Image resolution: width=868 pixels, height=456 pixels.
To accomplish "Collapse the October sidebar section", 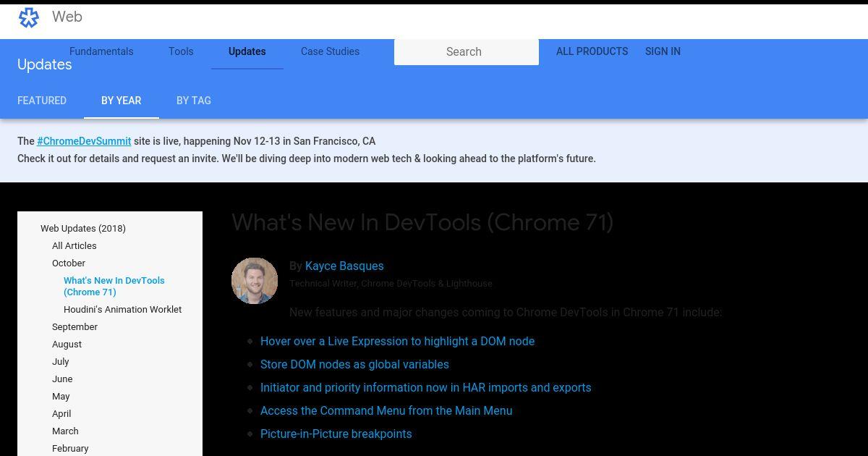I will pos(69,263).
